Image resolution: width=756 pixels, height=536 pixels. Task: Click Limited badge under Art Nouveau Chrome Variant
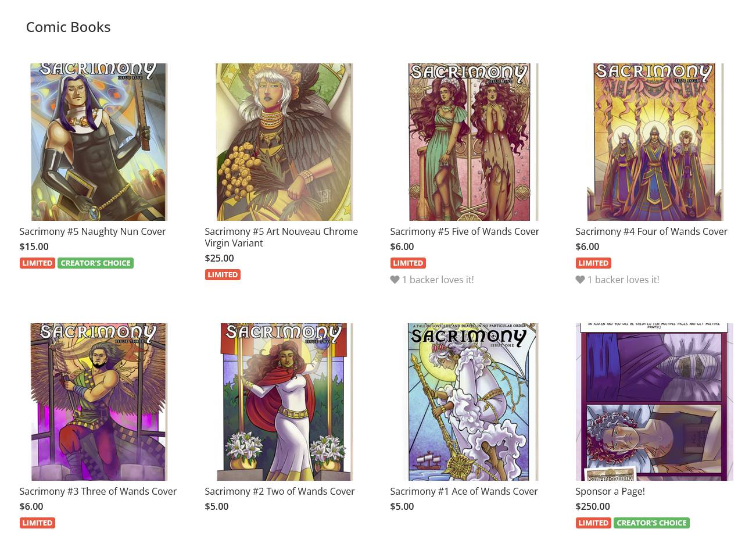tap(223, 274)
